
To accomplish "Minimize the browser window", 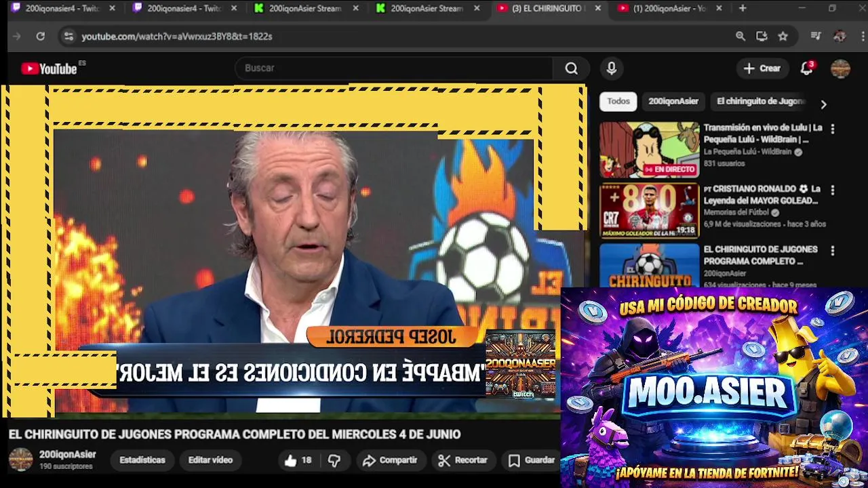I will [802, 8].
